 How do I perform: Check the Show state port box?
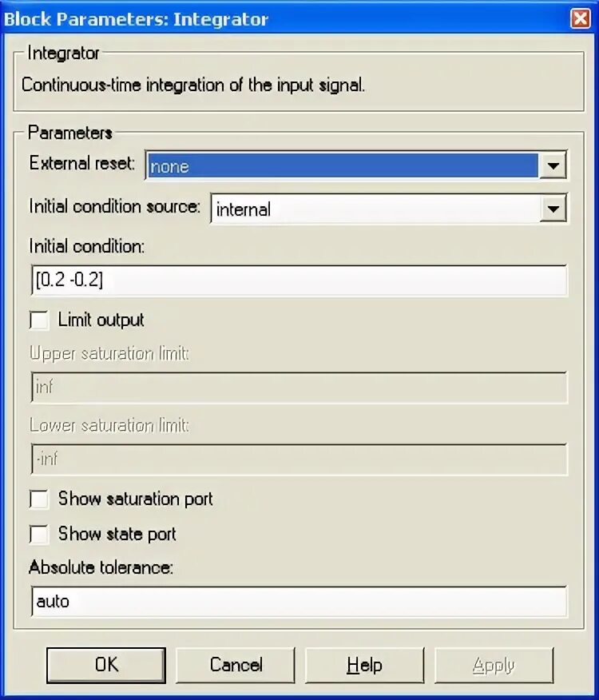click(x=39, y=535)
